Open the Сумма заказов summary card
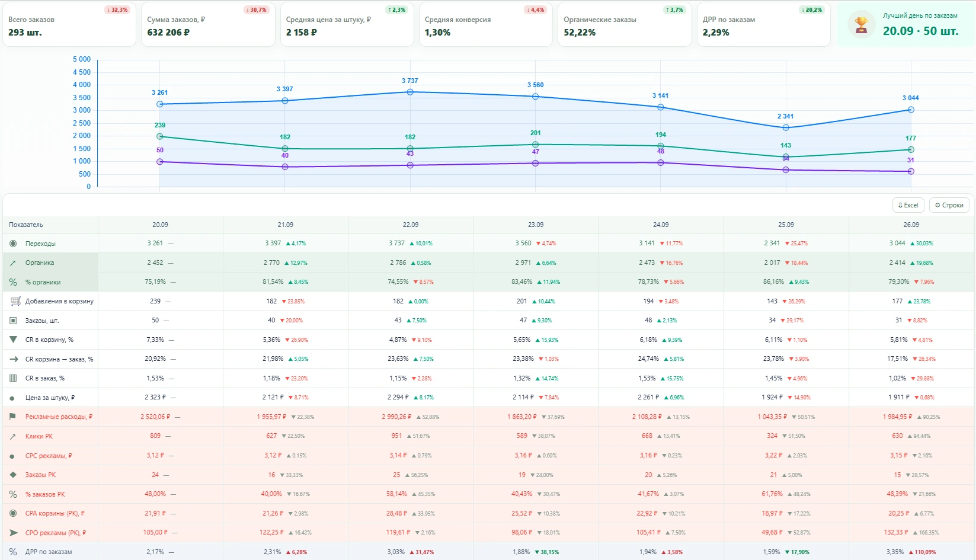 pos(208,24)
